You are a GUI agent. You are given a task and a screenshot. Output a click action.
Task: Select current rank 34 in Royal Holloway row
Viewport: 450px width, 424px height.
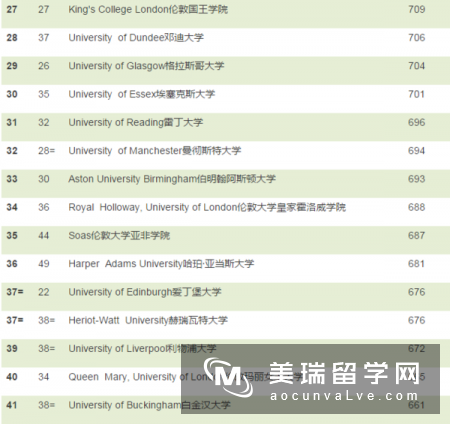pos(12,208)
